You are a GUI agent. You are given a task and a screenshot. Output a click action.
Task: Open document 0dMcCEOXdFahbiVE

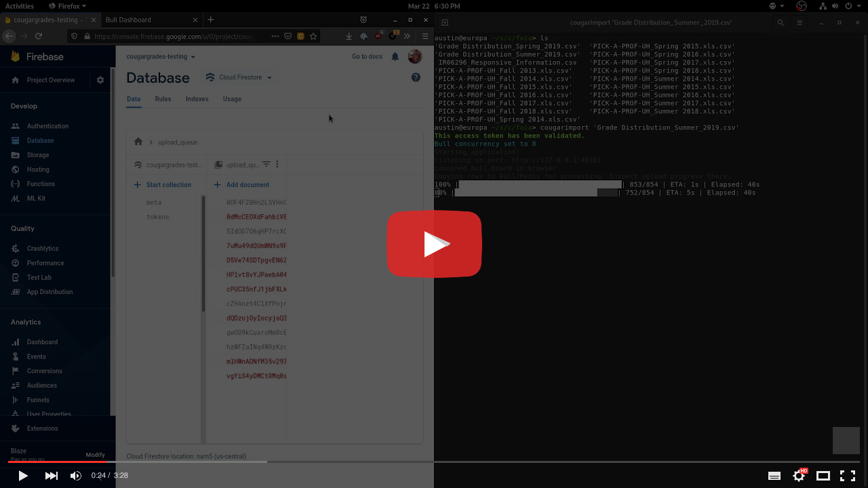pyautogui.click(x=256, y=217)
